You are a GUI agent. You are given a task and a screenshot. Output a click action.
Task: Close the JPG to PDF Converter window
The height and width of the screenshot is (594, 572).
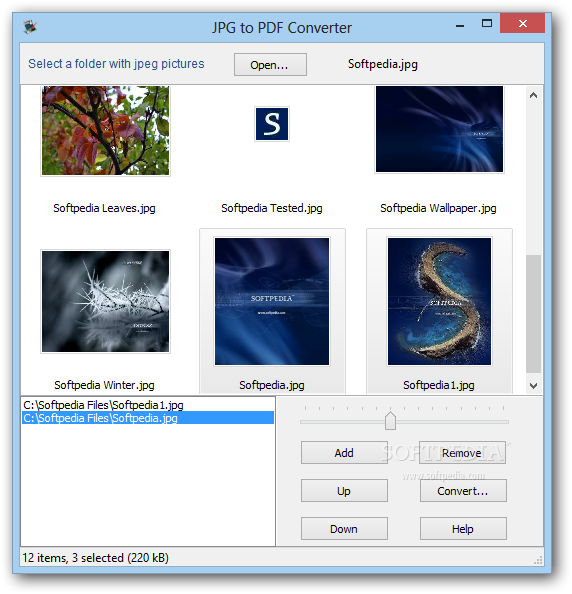[x=522, y=23]
